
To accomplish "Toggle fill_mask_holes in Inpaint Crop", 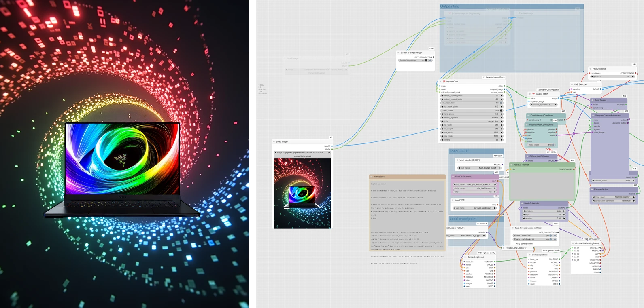I will (501, 103).
